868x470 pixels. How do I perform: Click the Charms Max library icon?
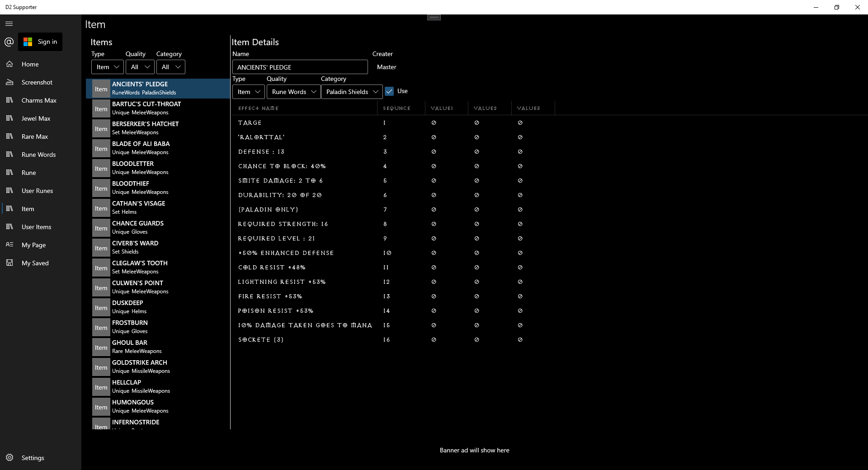click(9, 100)
